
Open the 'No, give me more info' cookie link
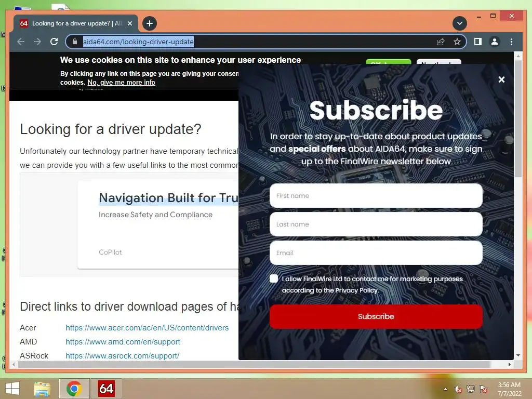pos(121,83)
